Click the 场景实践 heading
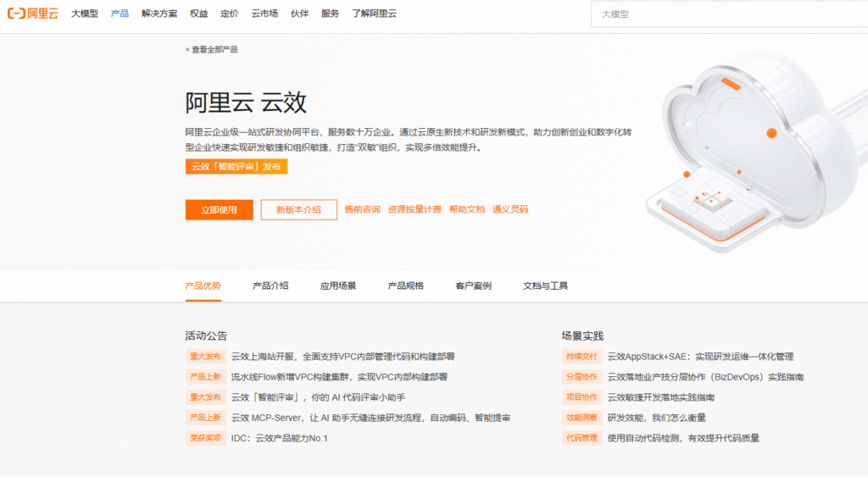The image size is (868, 477). point(582,336)
